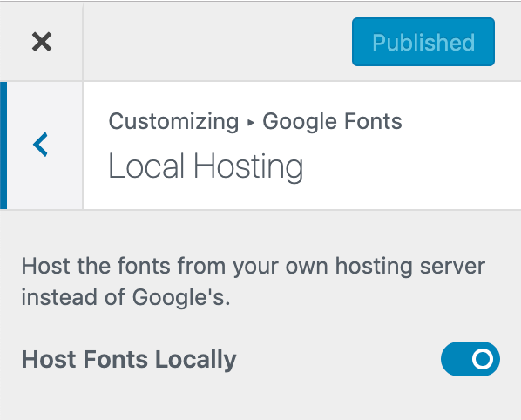Viewport: 521px width, 420px height.
Task: Click the Customizing breadcrumb text
Action: point(173,121)
